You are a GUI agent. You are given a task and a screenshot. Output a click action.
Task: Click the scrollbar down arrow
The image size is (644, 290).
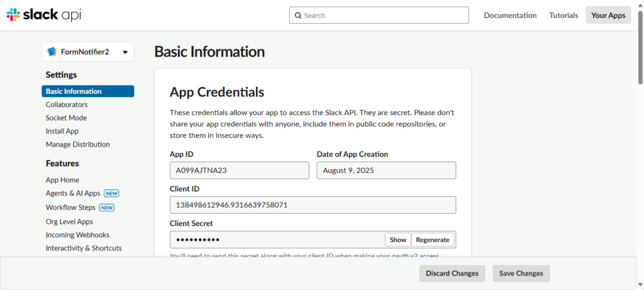coord(640,286)
